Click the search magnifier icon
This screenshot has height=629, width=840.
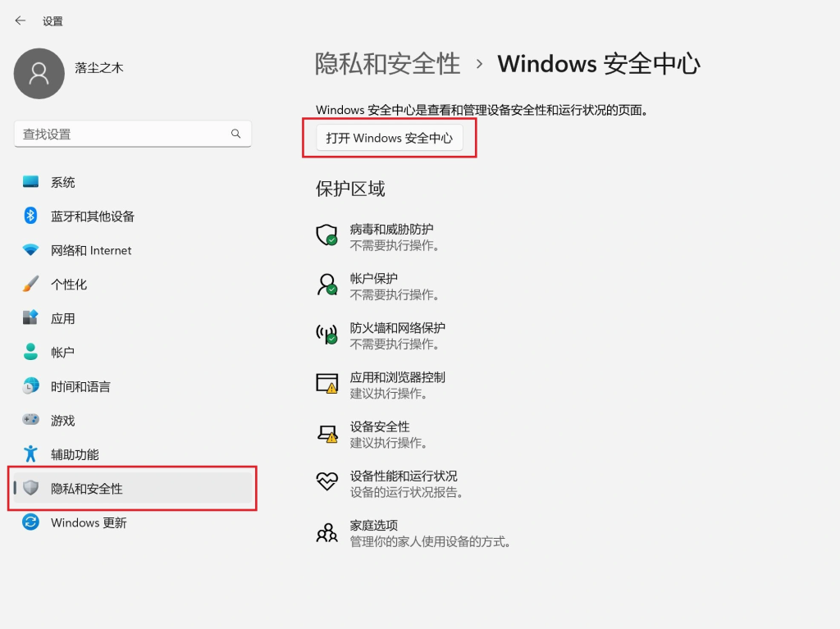tap(235, 134)
